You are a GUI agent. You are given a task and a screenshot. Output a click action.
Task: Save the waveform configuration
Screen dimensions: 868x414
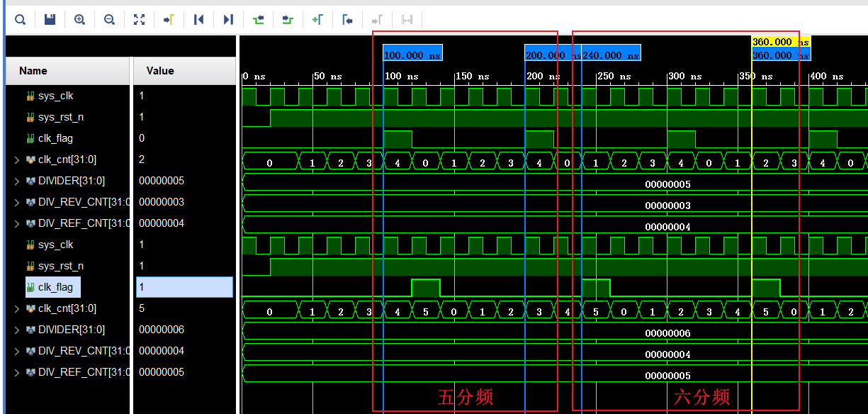pyautogui.click(x=50, y=20)
